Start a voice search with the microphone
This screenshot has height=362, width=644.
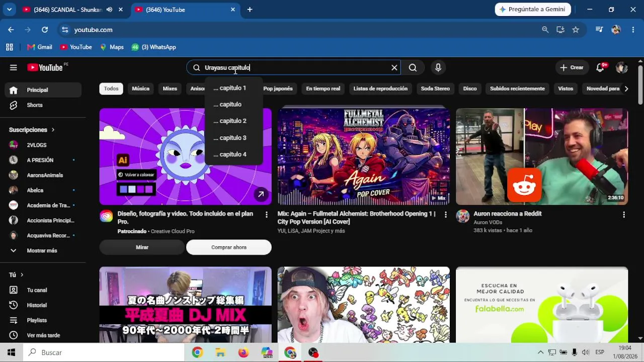(x=438, y=67)
